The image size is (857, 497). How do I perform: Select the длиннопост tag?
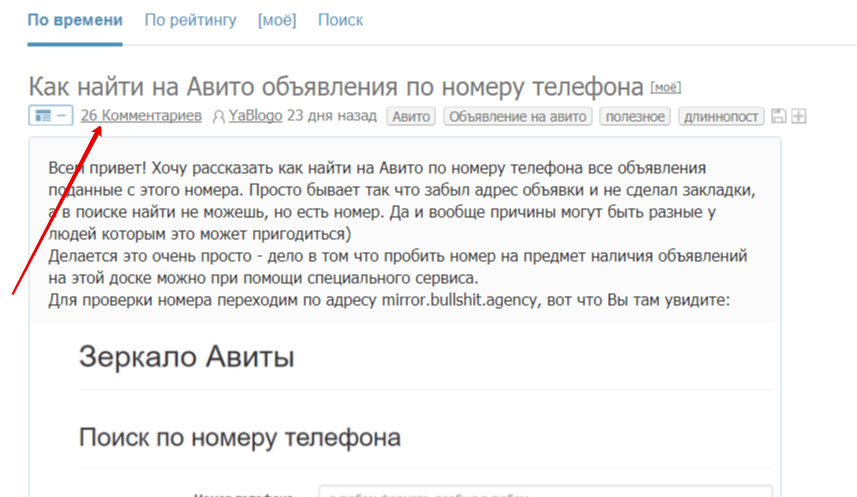point(721,116)
